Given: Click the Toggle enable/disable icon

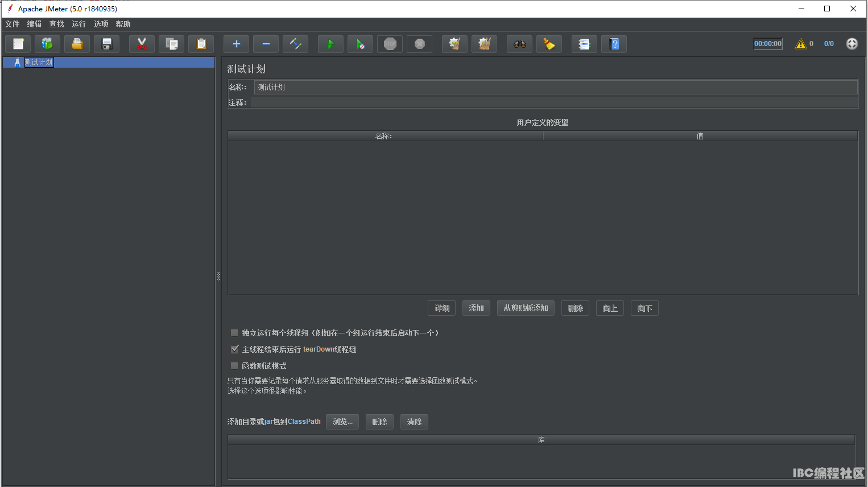Looking at the screenshot, I should coord(295,44).
